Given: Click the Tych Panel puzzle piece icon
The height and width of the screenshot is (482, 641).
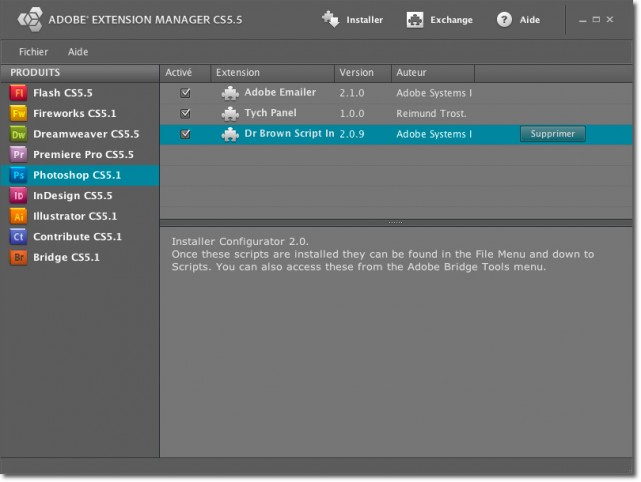Looking at the screenshot, I should [x=230, y=114].
